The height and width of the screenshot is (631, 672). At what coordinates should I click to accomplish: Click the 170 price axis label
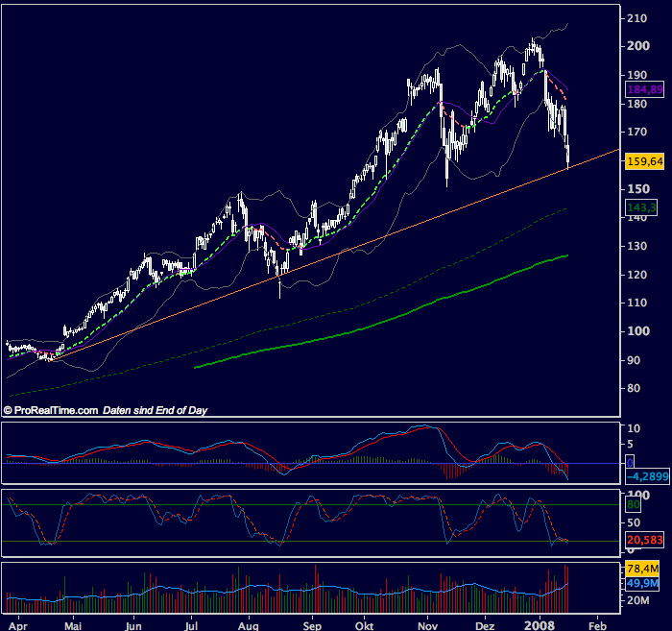[636, 132]
